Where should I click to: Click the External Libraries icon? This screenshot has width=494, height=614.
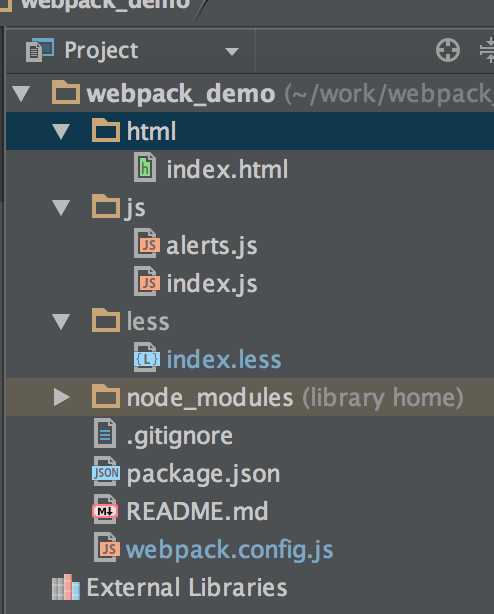(x=66, y=587)
